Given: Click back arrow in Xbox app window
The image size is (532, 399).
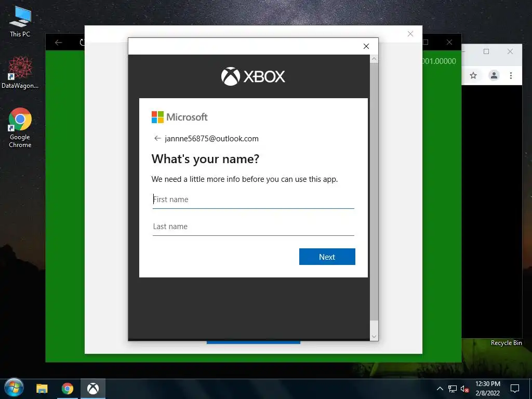Looking at the screenshot, I should 58,43.
